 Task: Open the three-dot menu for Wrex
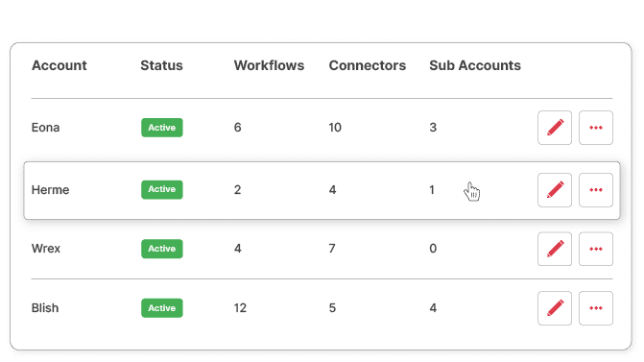tap(596, 249)
